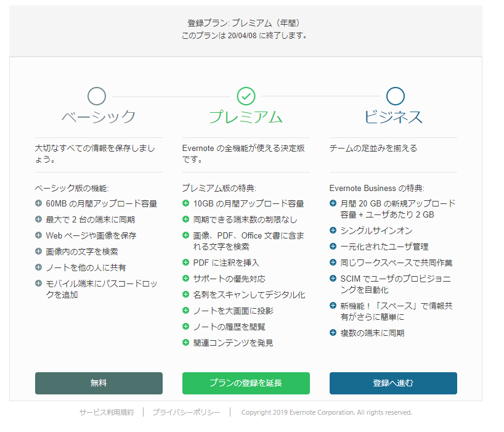Select the プレミアム plan checked circle
This screenshot has height=432, width=504.
pos(246,96)
